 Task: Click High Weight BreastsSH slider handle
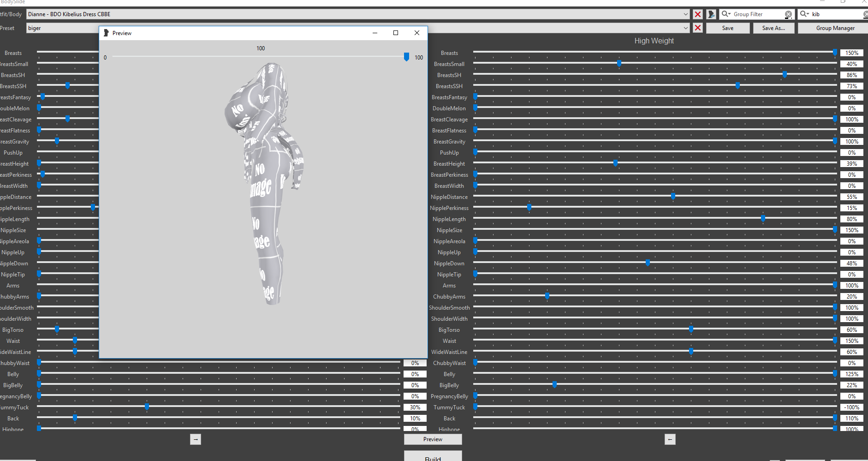click(x=785, y=74)
